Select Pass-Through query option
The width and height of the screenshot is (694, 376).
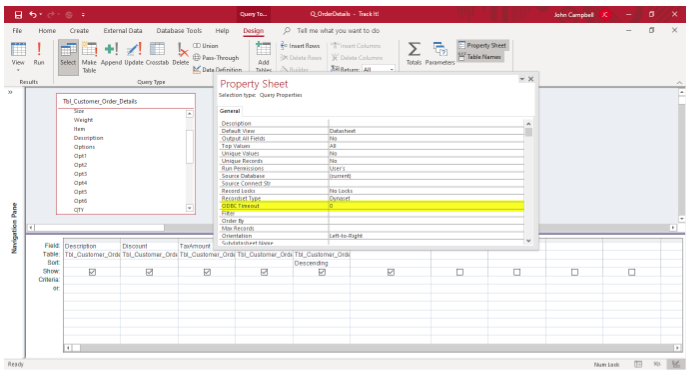click(216, 58)
